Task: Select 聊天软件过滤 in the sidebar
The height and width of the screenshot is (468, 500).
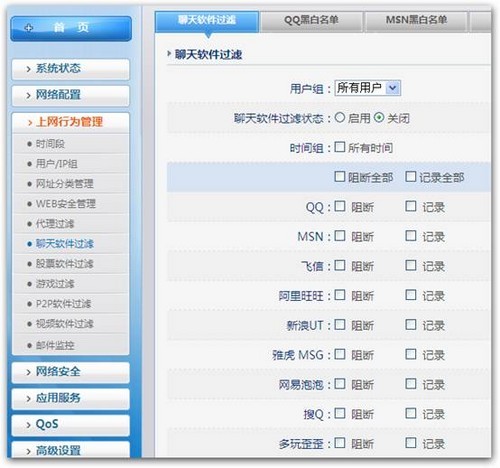Action: coord(71,244)
